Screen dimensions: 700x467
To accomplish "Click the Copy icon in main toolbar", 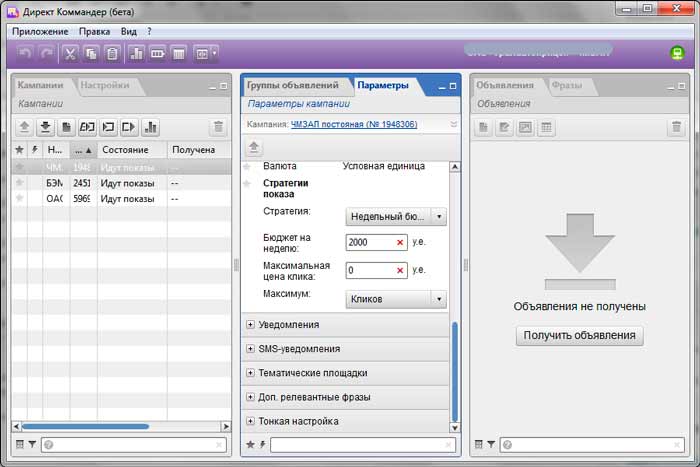I will (x=91, y=53).
